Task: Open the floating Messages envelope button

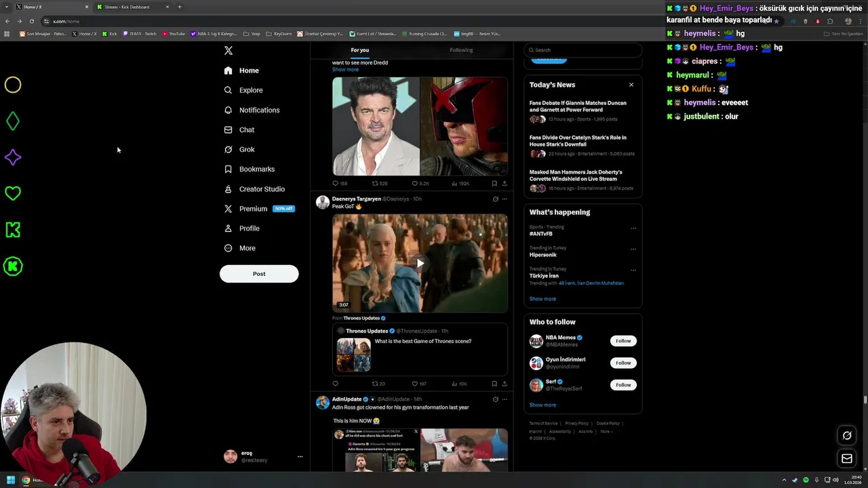Action: point(847,459)
